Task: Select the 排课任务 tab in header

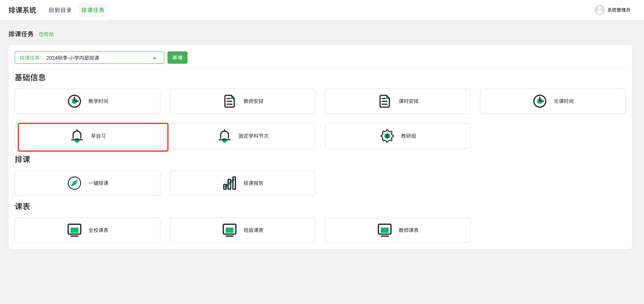Action: click(x=93, y=10)
